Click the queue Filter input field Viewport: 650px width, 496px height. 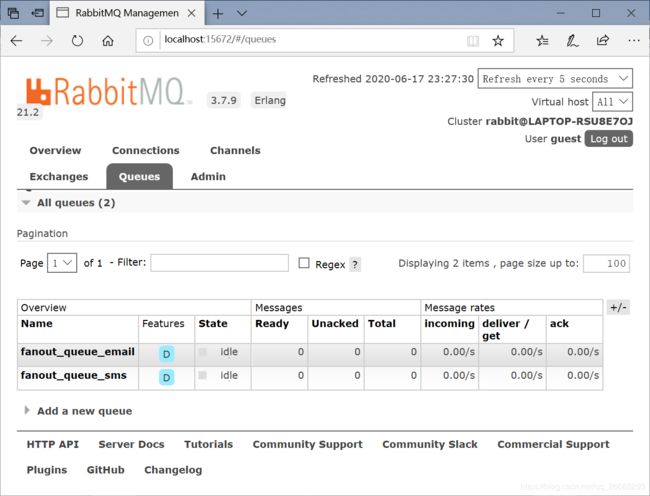tap(220, 263)
